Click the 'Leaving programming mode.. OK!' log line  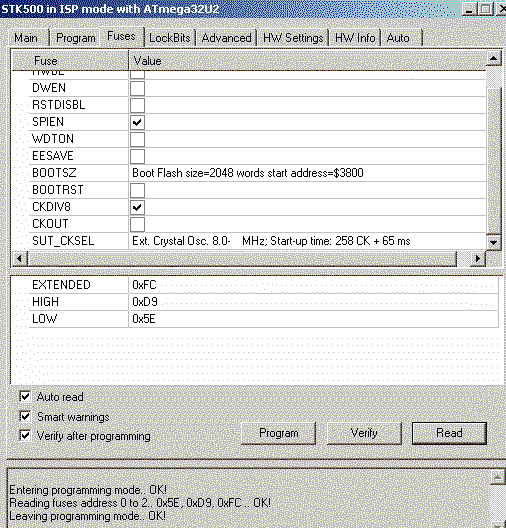87,516
